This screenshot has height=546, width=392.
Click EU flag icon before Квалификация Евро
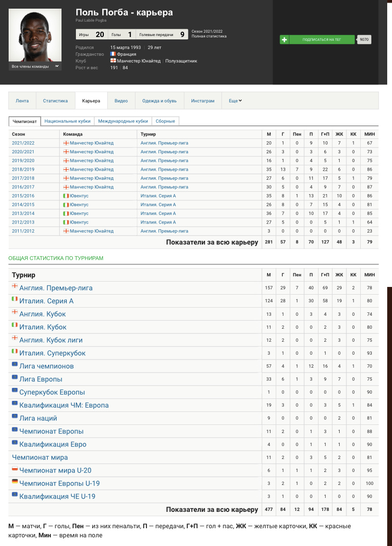coord(14,442)
